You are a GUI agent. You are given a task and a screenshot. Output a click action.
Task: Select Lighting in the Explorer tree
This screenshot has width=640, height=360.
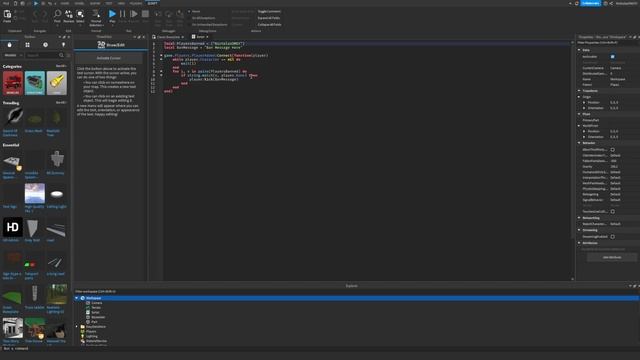tap(92, 336)
